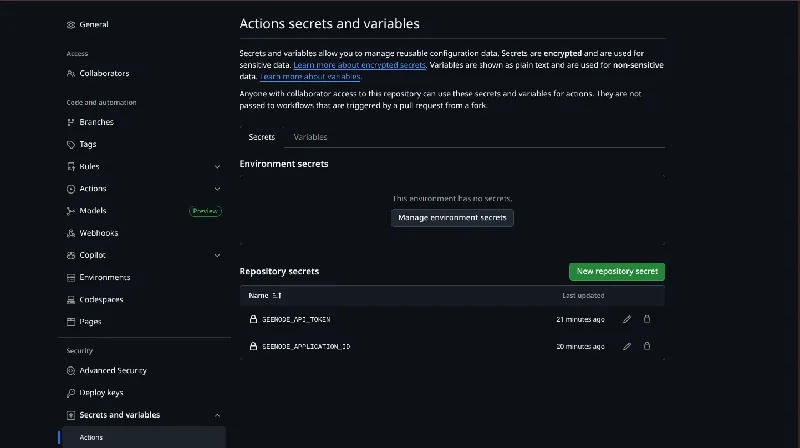Edit the SEENODE_APPLICATION_ID secret via pencil icon
The height and width of the screenshot is (448, 800).
coord(627,346)
